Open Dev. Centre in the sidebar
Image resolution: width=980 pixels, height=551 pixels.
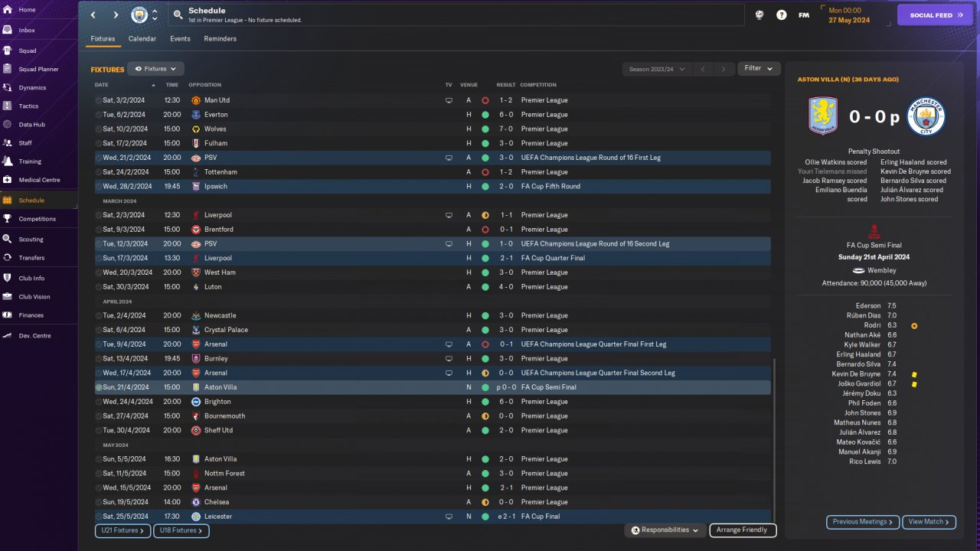(34, 336)
